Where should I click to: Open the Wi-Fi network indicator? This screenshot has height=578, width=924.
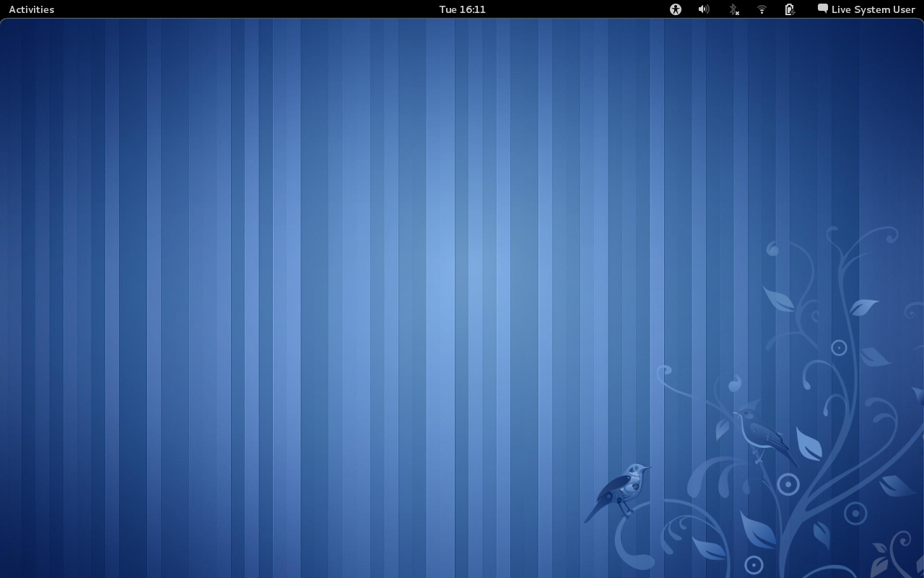click(762, 9)
